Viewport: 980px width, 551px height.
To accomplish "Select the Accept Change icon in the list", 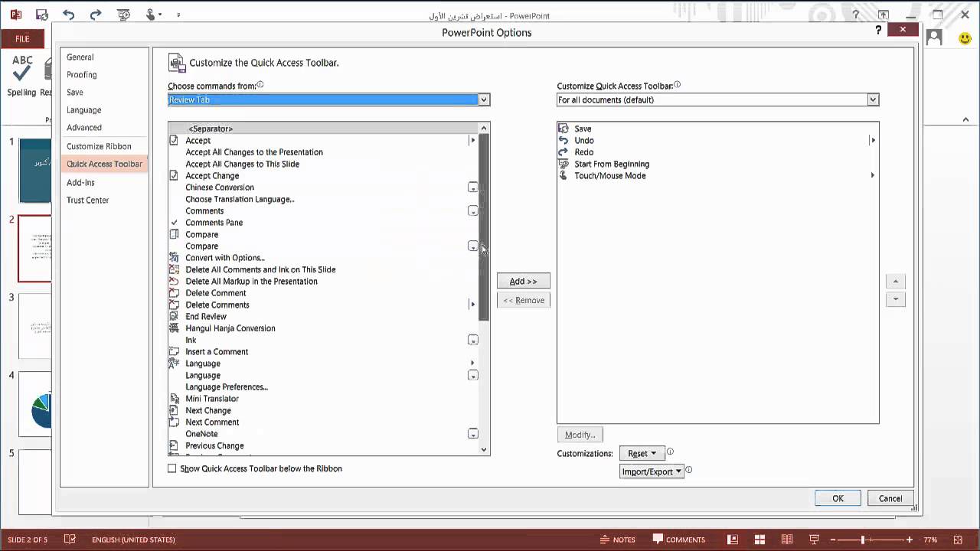I will click(174, 175).
